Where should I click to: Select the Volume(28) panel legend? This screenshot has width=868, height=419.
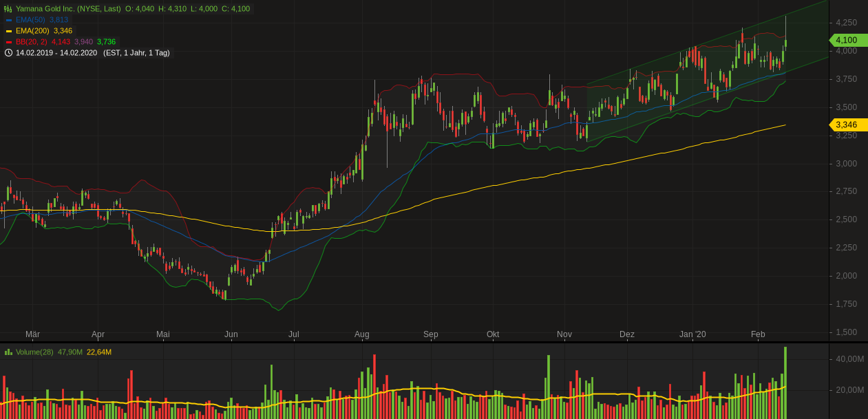36,352
